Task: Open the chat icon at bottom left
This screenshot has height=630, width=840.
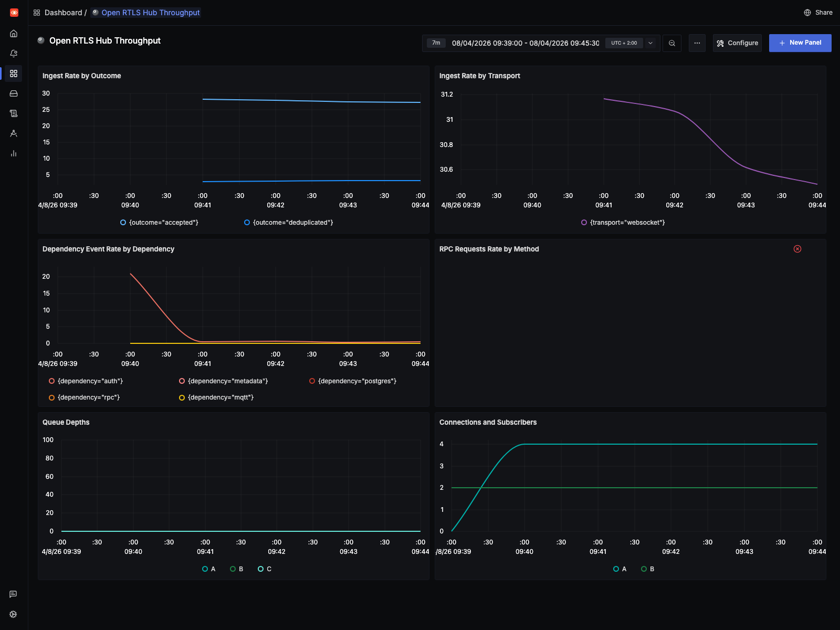Action: [13, 594]
